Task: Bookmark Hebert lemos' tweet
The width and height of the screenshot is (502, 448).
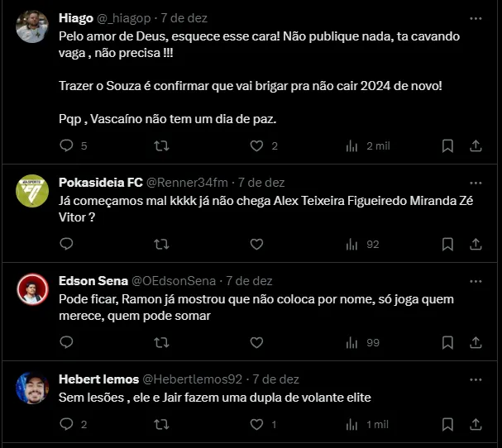Action: coord(447,425)
